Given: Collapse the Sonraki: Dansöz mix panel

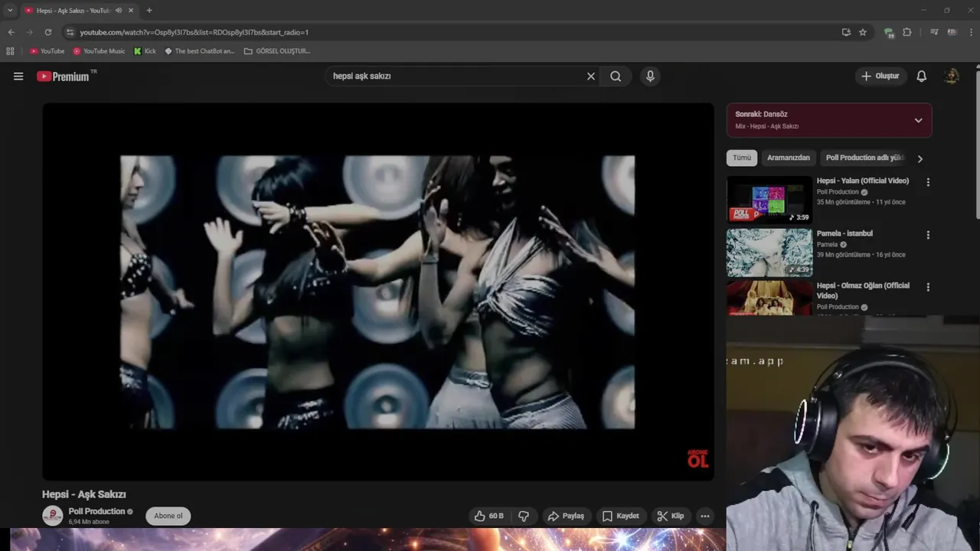Looking at the screenshot, I should (918, 120).
